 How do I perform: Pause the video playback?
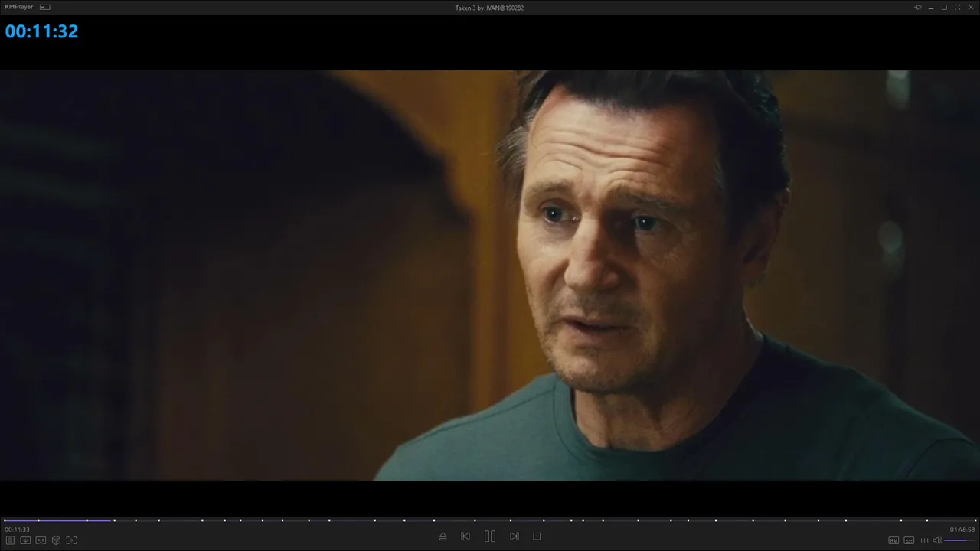(x=490, y=536)
